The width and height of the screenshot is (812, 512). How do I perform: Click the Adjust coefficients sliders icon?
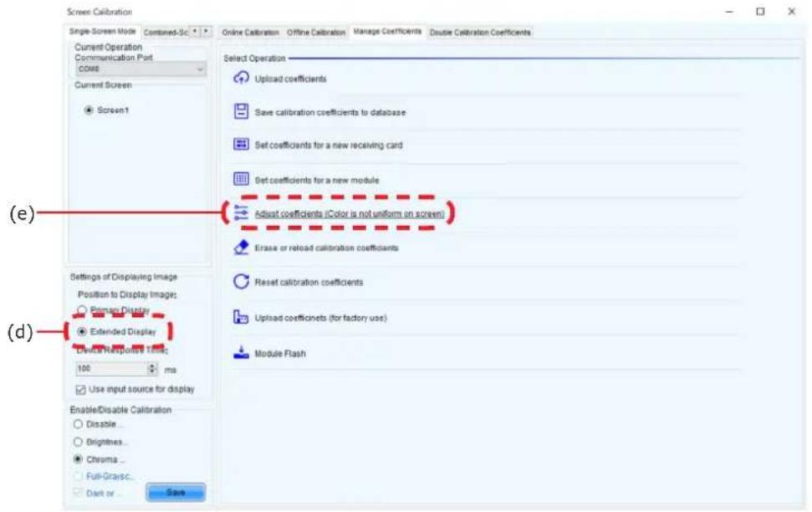click(x=241, y=213)
